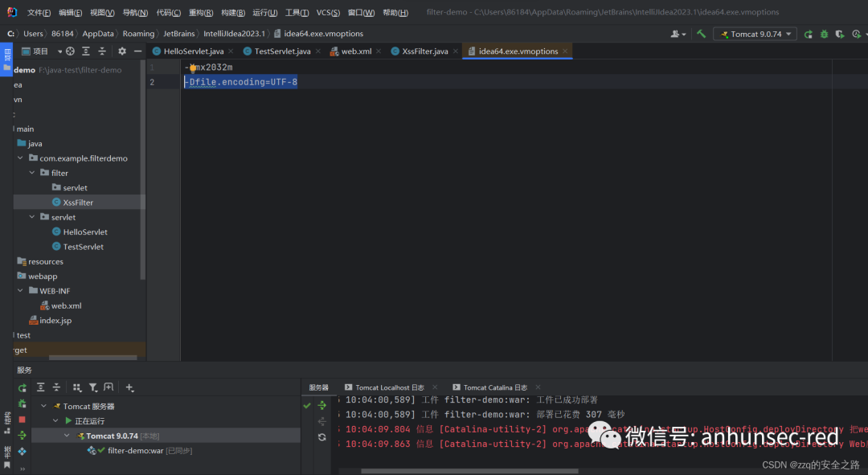Start debugging with the top toolbar bug icon
This screenshot has width=868, height=475.
(x=825, y=35)
